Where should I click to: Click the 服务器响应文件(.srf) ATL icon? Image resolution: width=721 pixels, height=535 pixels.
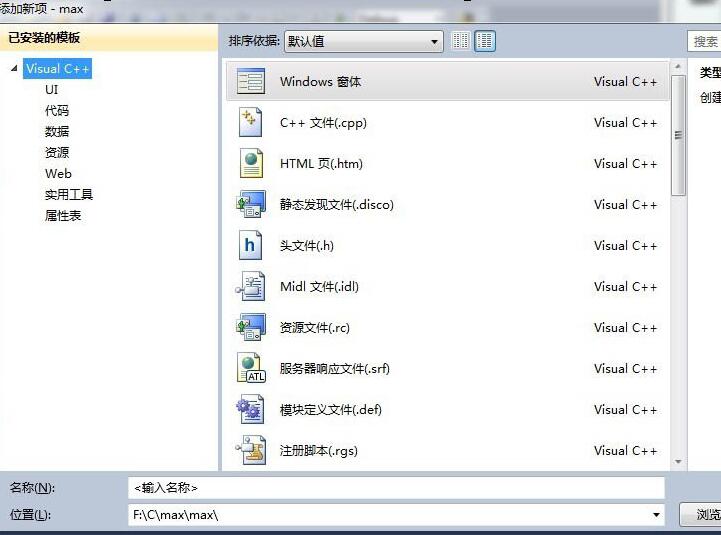[251, 368]
